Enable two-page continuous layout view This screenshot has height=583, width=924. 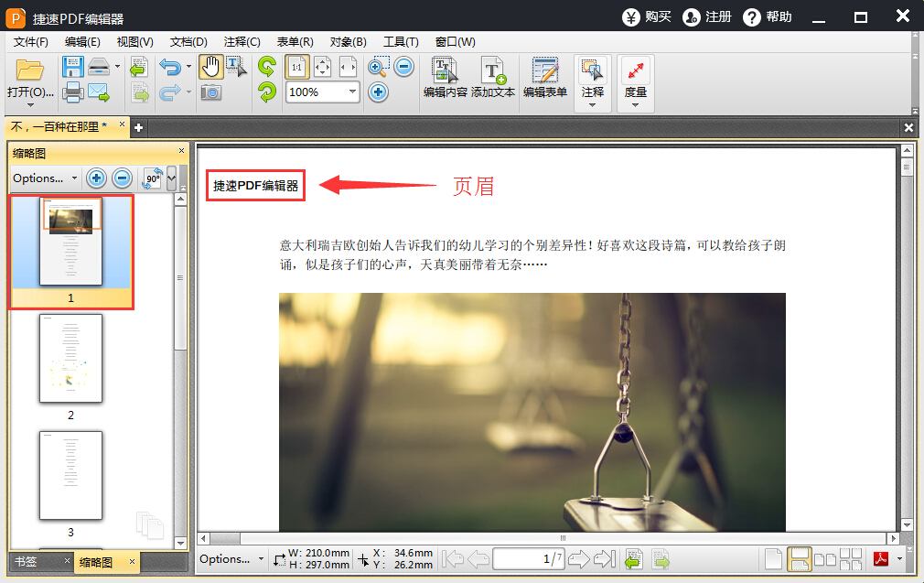850,559
